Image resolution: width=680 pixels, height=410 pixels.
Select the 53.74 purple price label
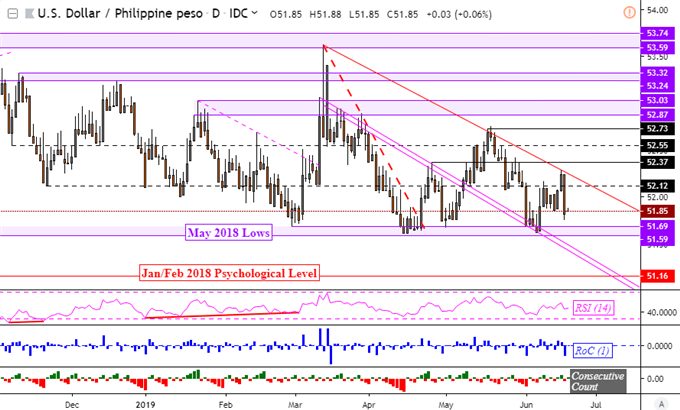657,33
